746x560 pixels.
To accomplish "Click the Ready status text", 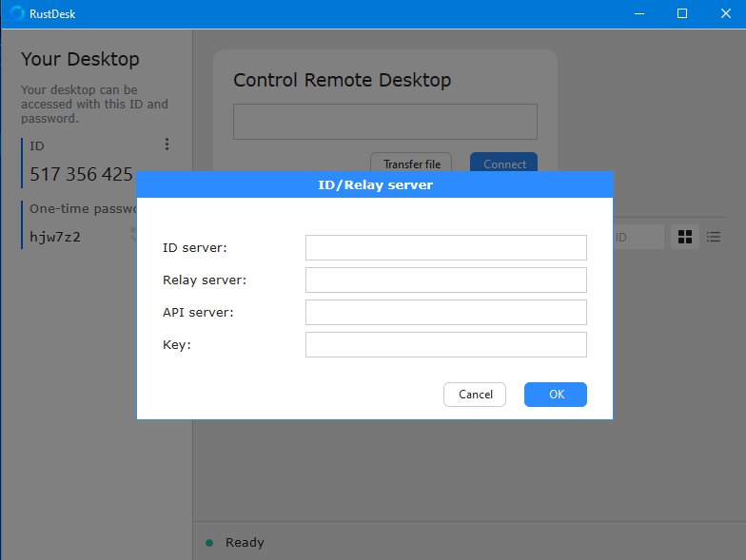I will 245,542.
